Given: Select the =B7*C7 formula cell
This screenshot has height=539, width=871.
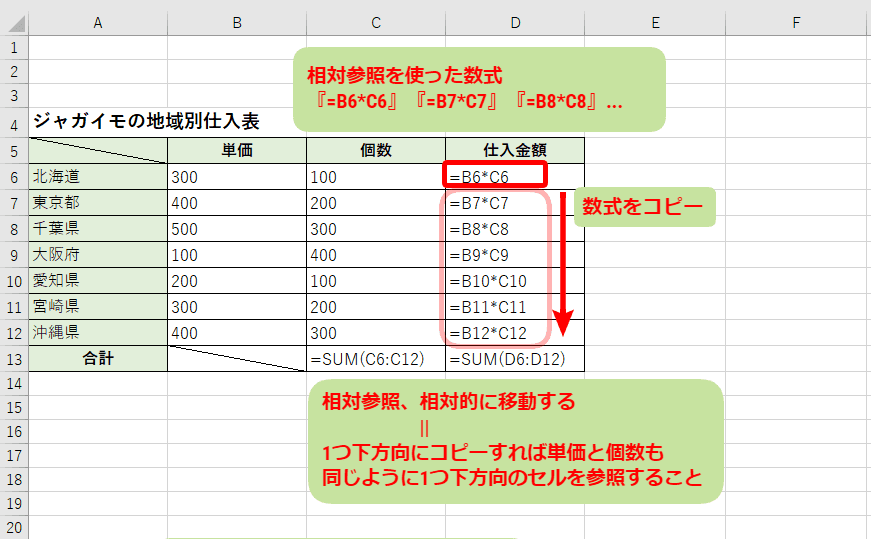Looking at the screenshot, I should pos(515,203).
